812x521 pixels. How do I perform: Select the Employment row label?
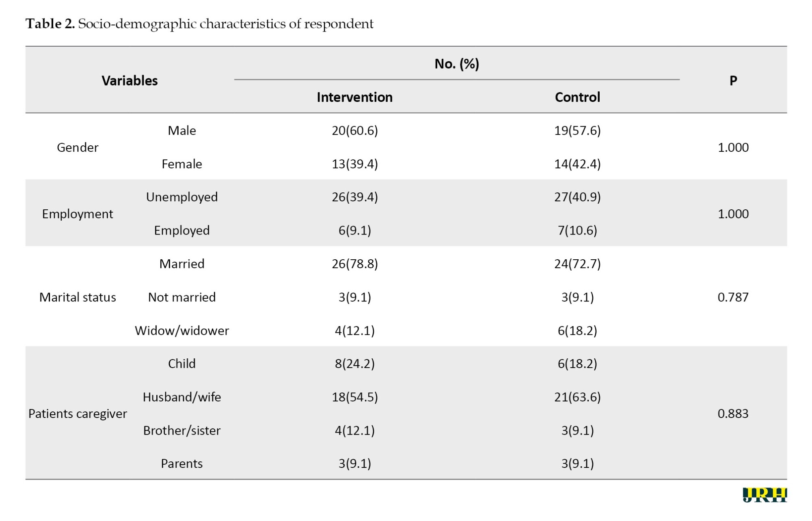click(x=78, y=214)
